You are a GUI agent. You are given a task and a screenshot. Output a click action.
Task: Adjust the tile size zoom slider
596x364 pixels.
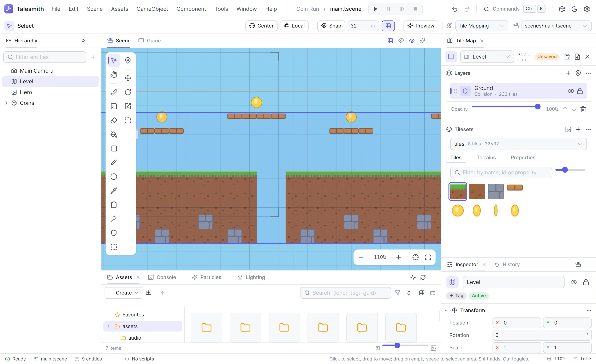point(570,170)
